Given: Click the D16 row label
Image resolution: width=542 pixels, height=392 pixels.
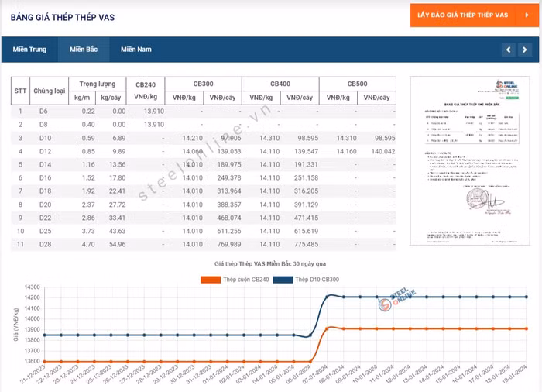Looking at the screenshot, I should (45, 178).
